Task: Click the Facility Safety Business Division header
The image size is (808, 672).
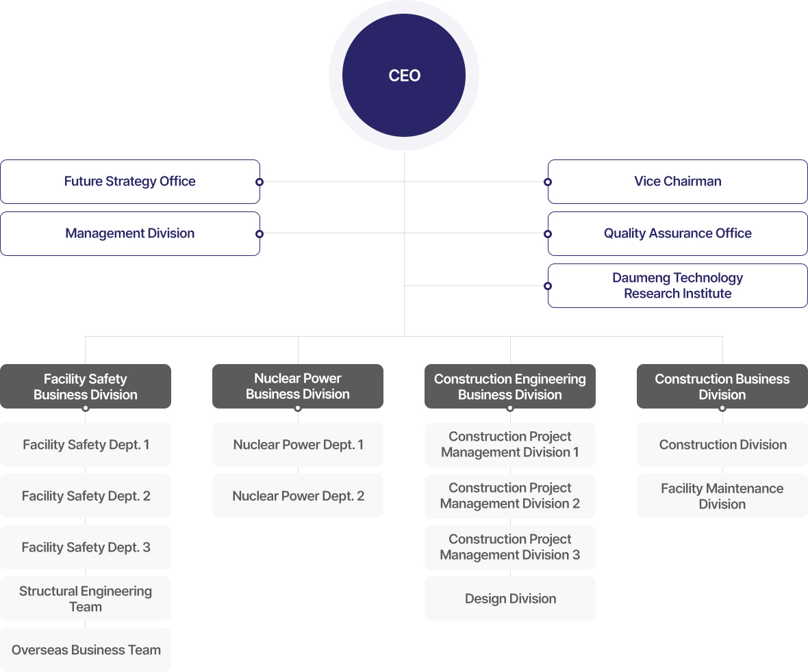Action: (x=86, y=387)
